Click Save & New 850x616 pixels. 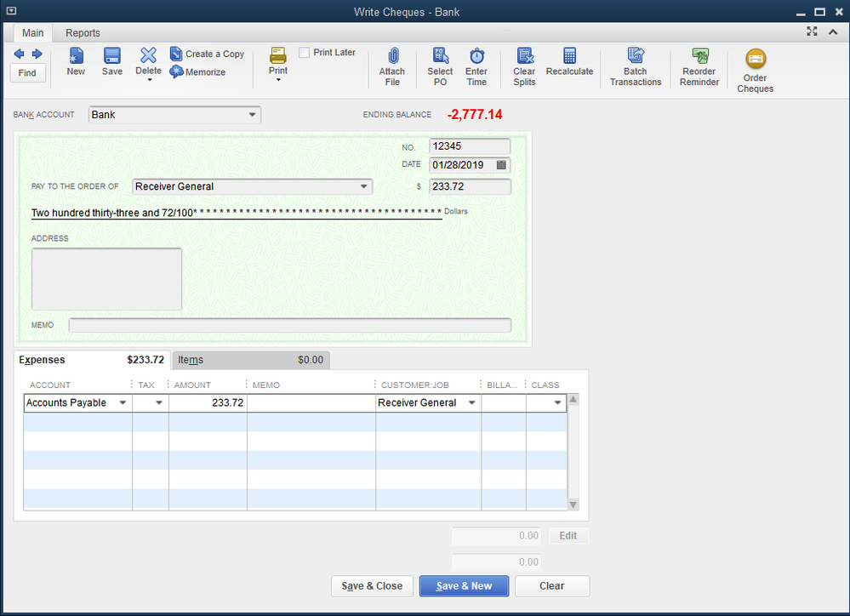coord(464,585)
